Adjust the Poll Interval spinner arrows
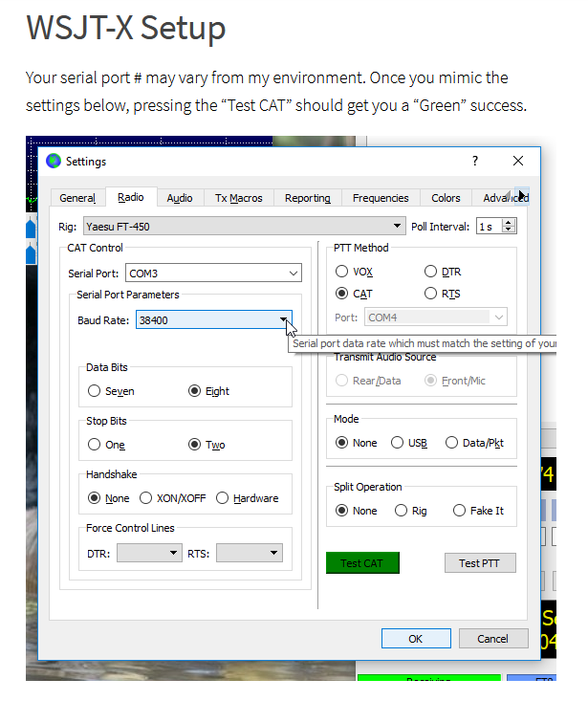The width and height of the screenshot is (588, 701). pyautogui.click(x=509, y=227)
